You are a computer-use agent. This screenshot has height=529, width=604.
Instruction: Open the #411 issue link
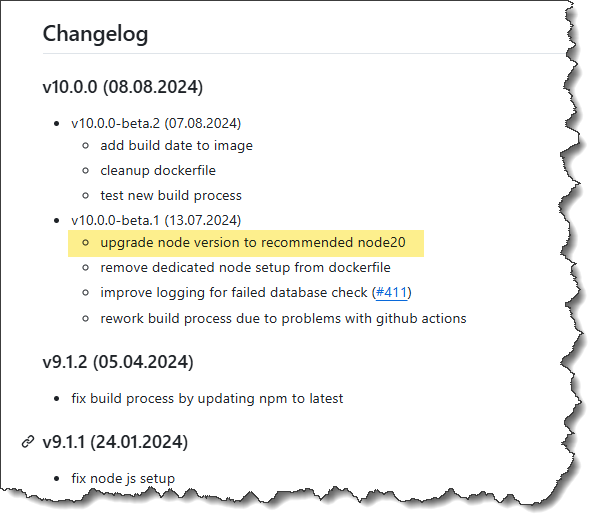391,293
